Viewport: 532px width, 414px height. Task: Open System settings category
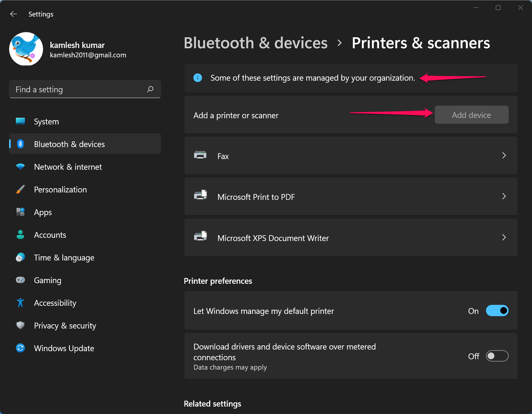85,121
